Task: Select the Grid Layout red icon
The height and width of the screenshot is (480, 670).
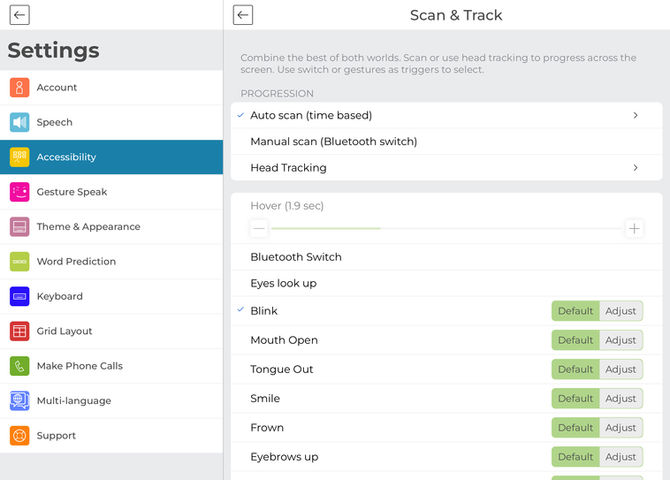Action: [19, 331]
